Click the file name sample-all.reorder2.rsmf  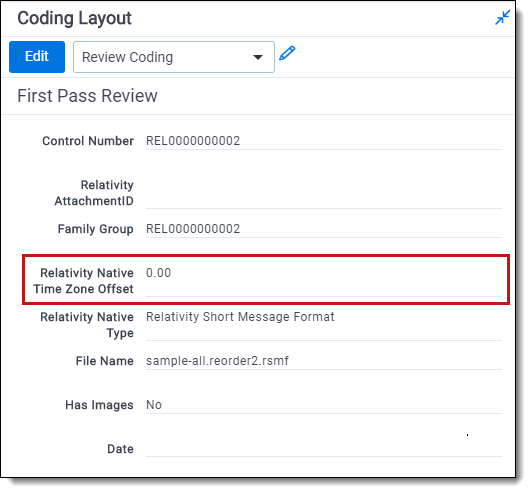(217, 361)
